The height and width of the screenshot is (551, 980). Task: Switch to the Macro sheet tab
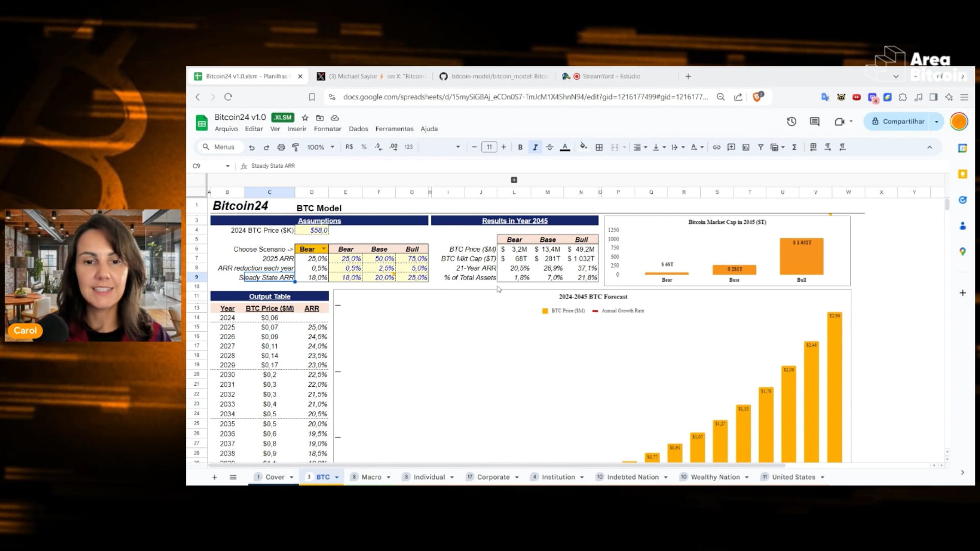(x=371, y=477)
